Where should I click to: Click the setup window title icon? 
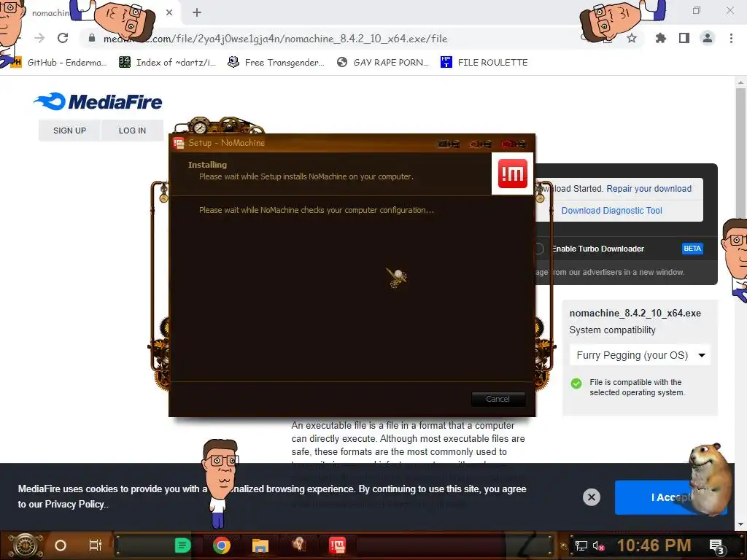pos(179,143)
